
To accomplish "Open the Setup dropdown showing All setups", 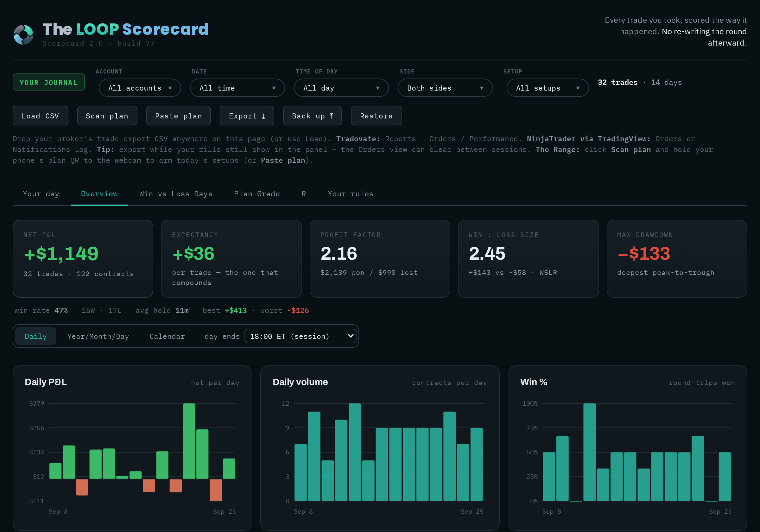I will [x=548, y=88].
